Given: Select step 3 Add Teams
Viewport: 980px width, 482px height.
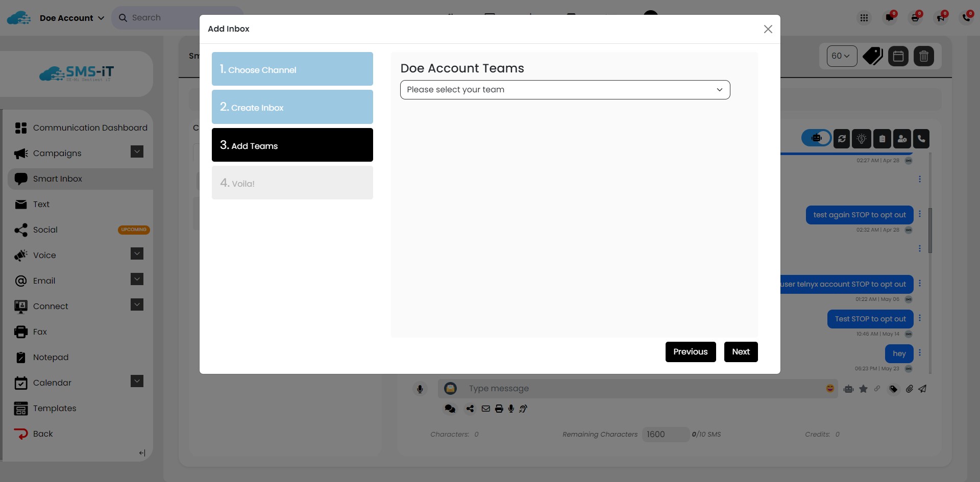Looking at the screenshot, I should [x=292, y=145].
